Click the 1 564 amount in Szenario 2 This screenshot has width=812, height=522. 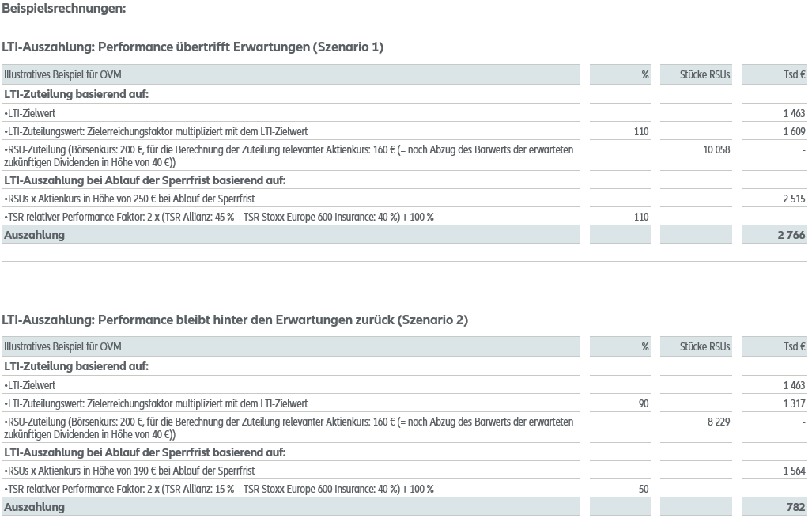794,471
